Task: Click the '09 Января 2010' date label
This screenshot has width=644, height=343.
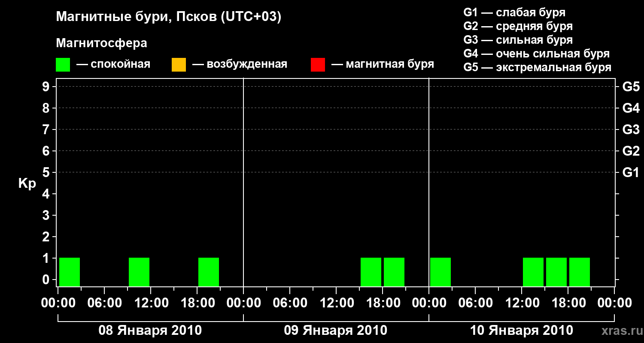Action: (336, 331)
